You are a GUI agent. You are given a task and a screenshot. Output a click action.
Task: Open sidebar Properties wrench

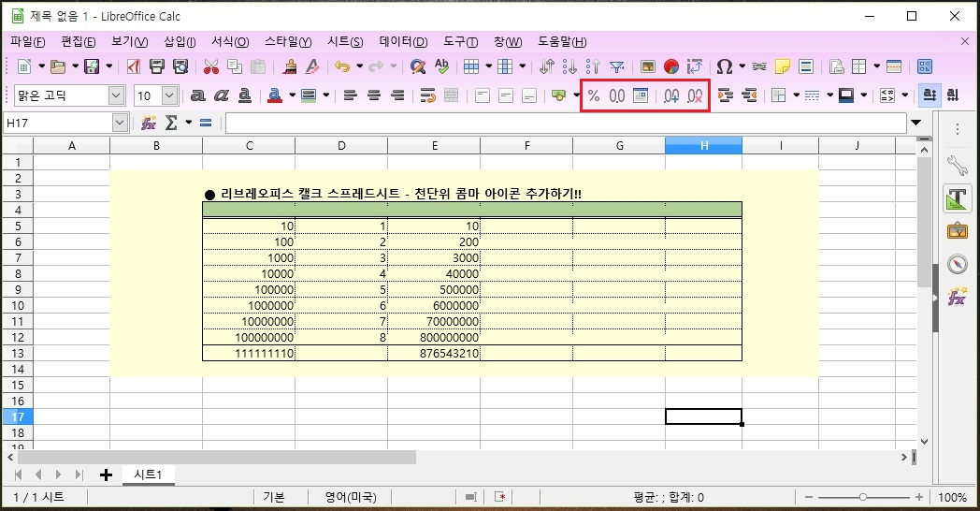pos(957,165)
